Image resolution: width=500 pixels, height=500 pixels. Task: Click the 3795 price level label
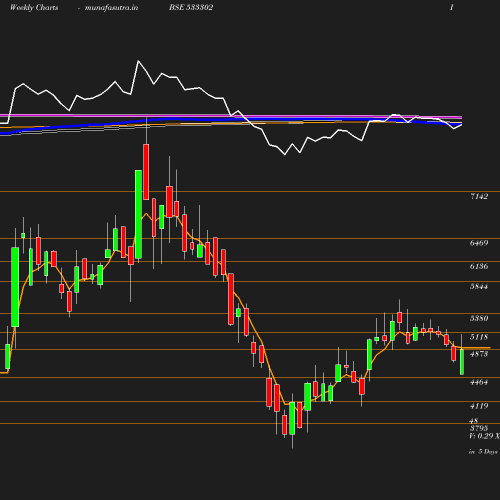tap(479, 428)
